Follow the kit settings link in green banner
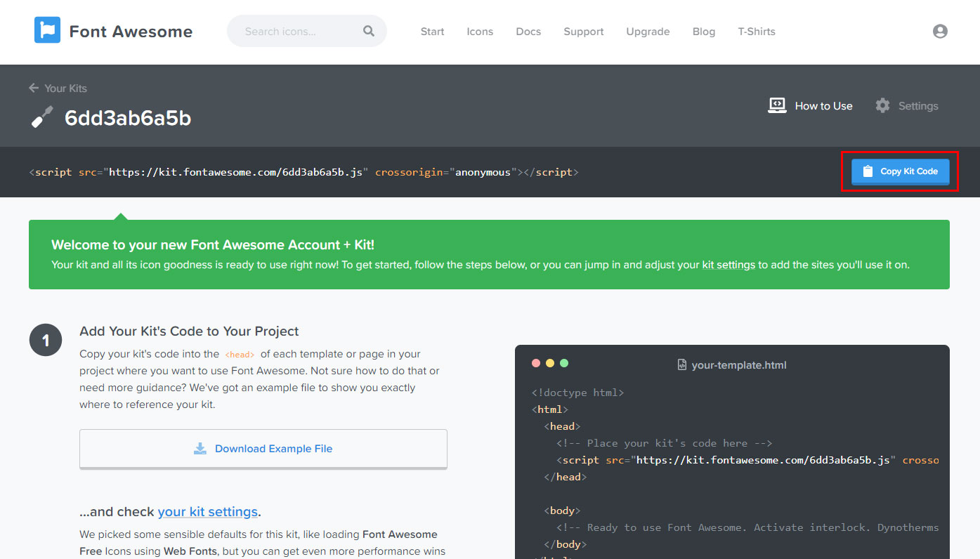This screenshot has height=559, width=980. pyautogui.click(x=729, y=265)
